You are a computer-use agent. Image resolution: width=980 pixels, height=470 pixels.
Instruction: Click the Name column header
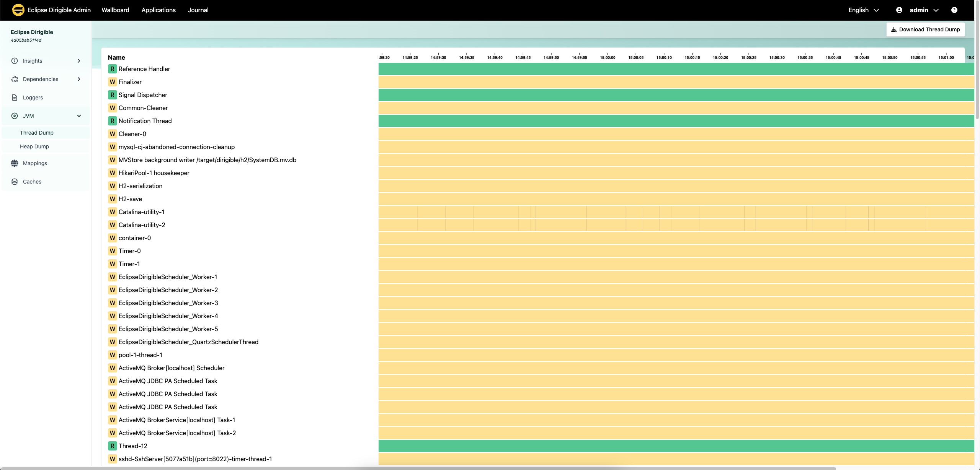116,57
